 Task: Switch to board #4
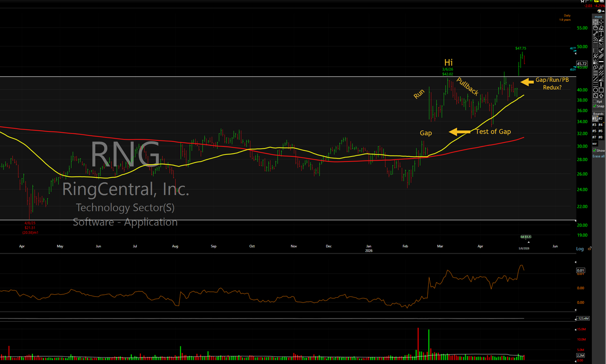pyautogui.click(x=600, y=125)
